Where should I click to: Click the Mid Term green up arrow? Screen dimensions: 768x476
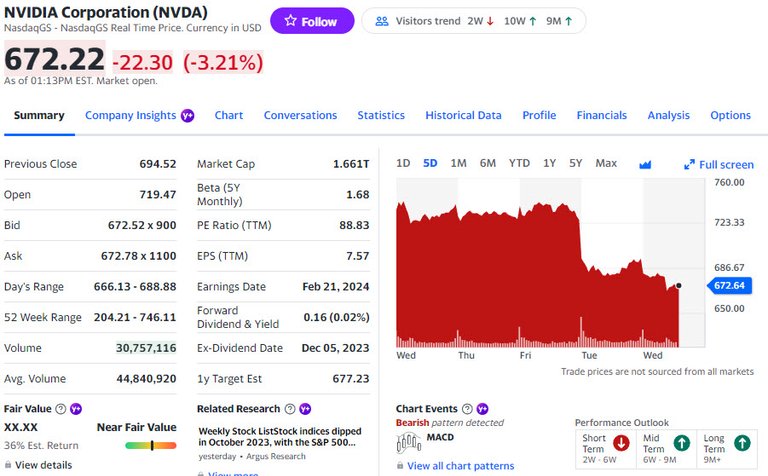[682, 443]
